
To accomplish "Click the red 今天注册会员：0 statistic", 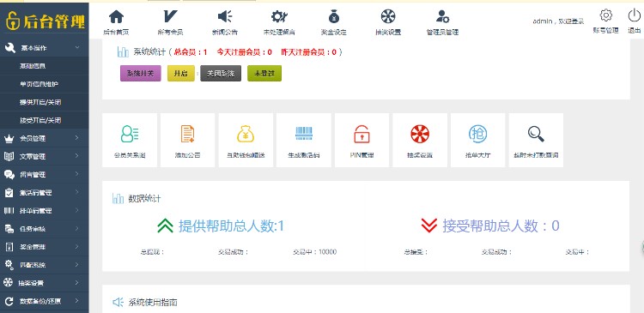I will point(245,52).
